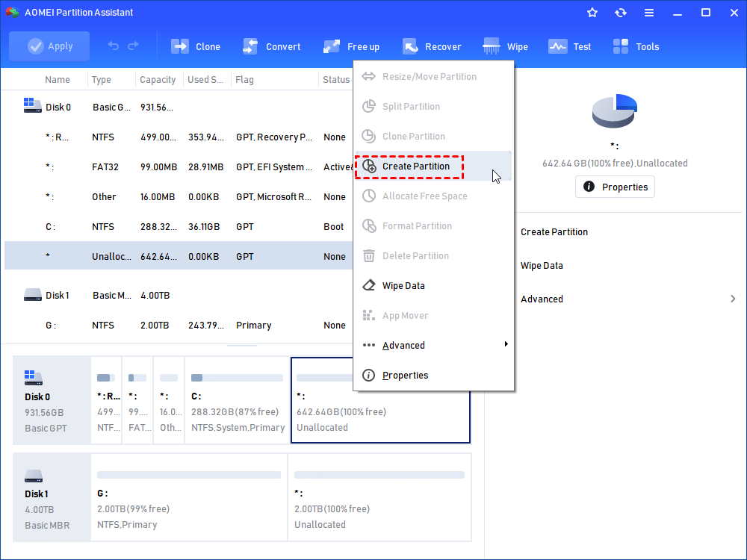Sort by Type column header
Viewport: 747px width, 560px height.
102,80
